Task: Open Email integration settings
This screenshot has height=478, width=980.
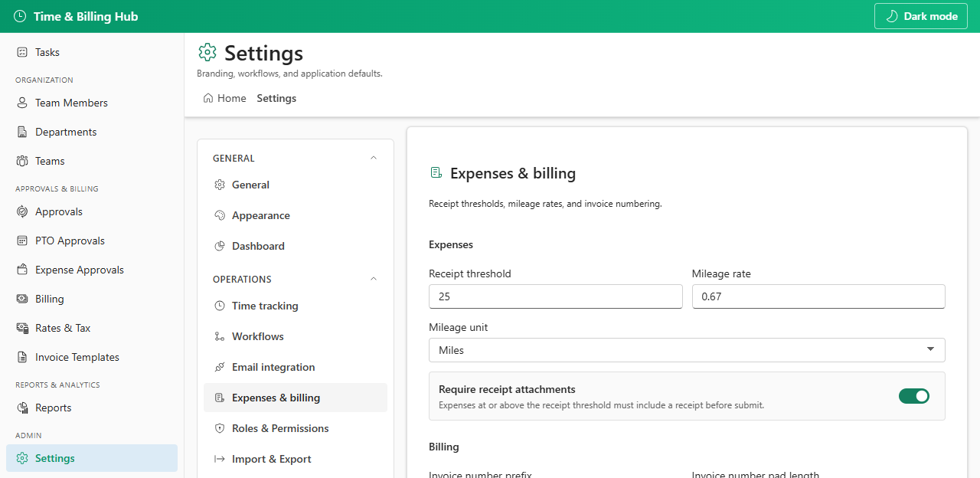Action: pos(296,367)
